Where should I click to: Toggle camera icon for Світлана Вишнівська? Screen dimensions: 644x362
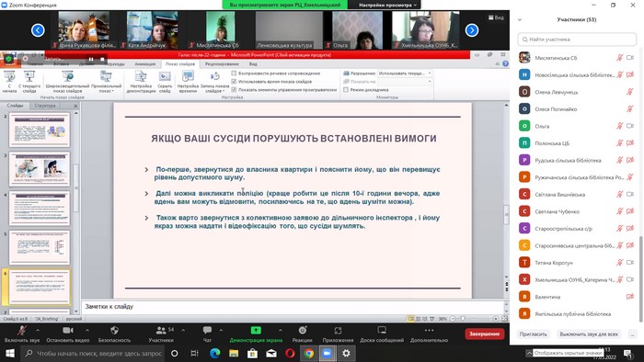[630, 195]
